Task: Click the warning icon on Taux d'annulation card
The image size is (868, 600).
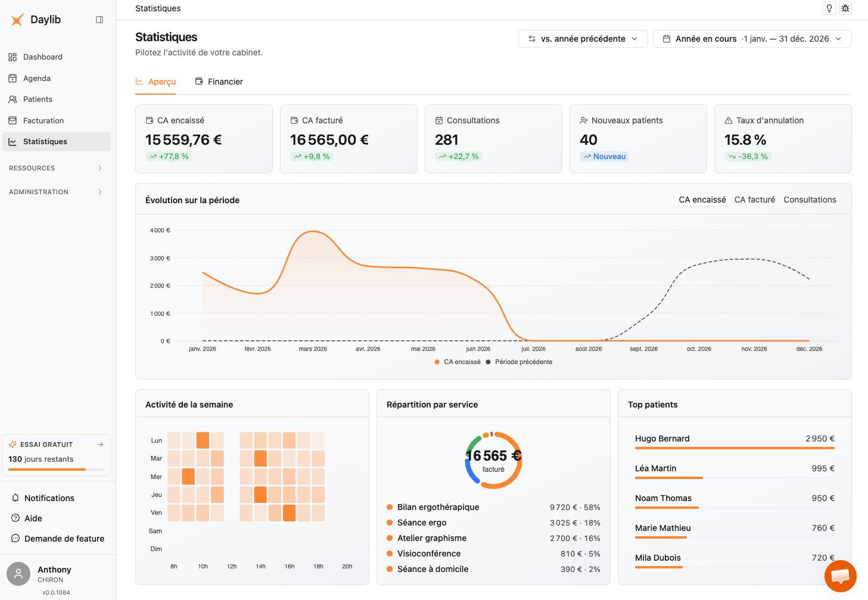Action: tap(729, 120)
